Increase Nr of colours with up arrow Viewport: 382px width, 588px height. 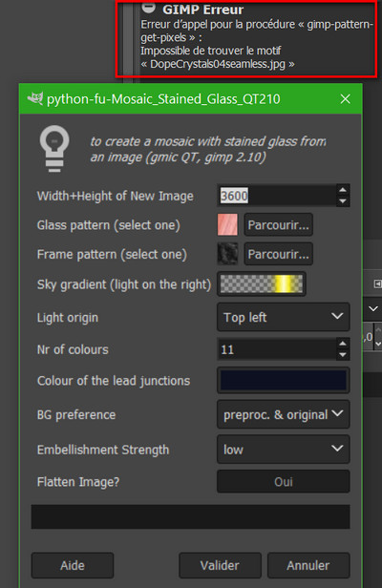pyautogui.click(x=342, y=344)
